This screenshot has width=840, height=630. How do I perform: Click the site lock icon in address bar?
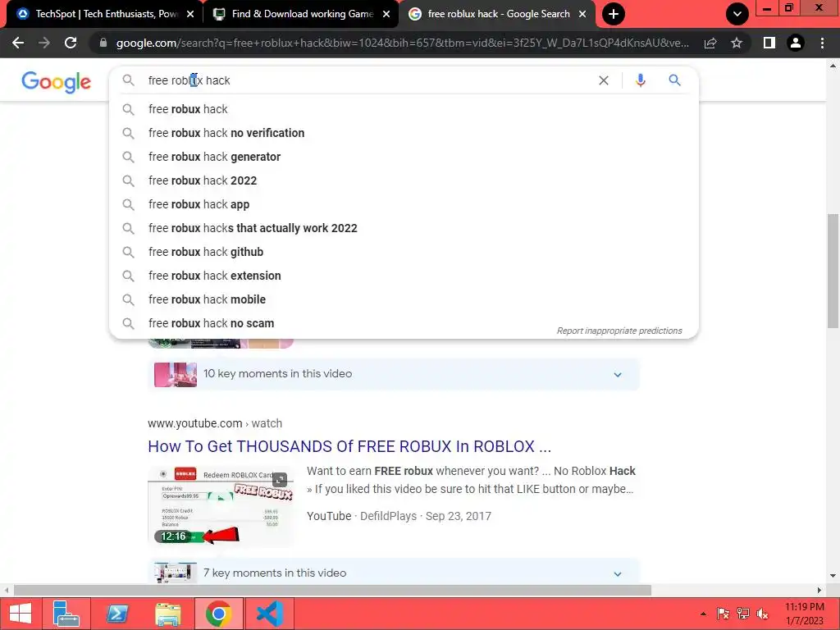point(103,43)
